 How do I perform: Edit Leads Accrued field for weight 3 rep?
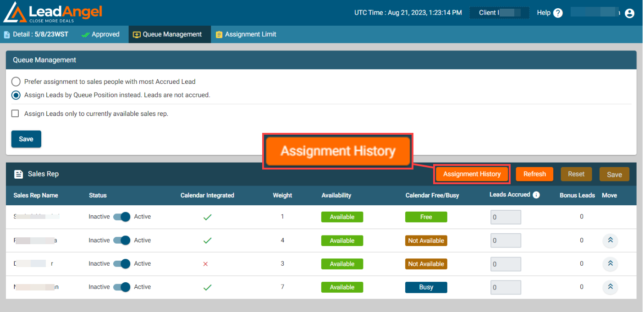(506, 264)
